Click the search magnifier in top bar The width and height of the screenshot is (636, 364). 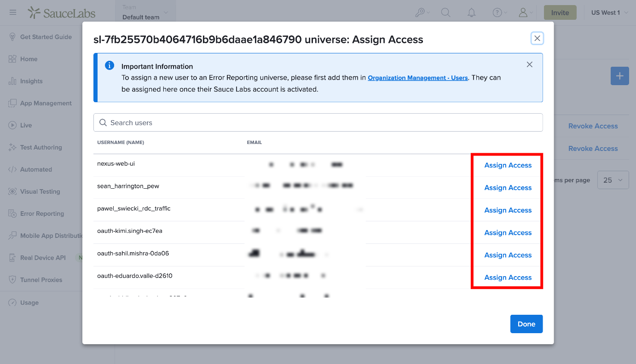point(445,13)
